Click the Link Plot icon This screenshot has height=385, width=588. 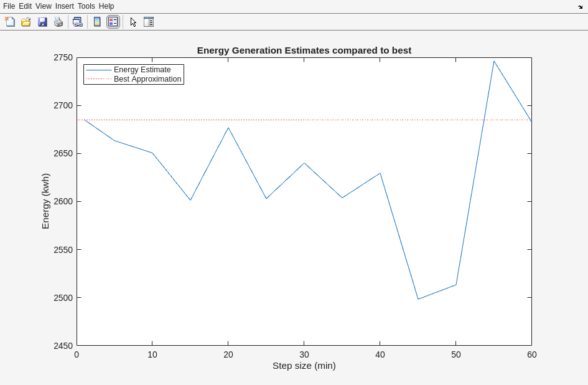point(77,22)
